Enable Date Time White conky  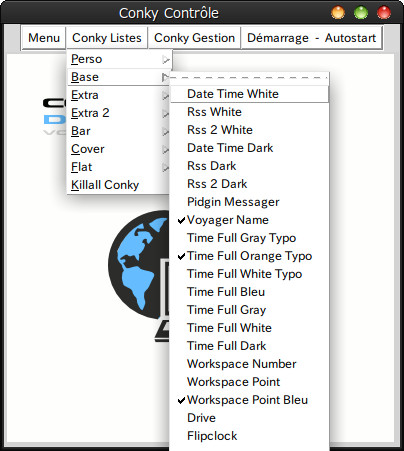[x=249, y=94]
